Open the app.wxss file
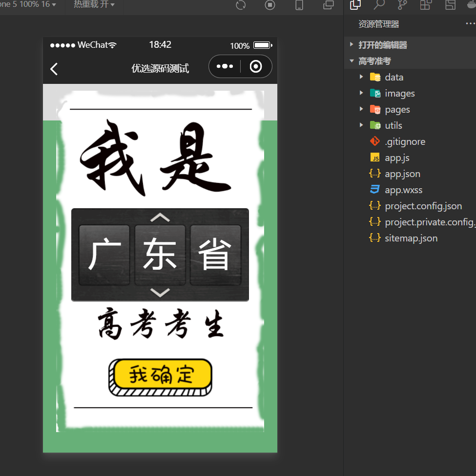The width and height of the screenshot is (476, 476). coord(410,190)
